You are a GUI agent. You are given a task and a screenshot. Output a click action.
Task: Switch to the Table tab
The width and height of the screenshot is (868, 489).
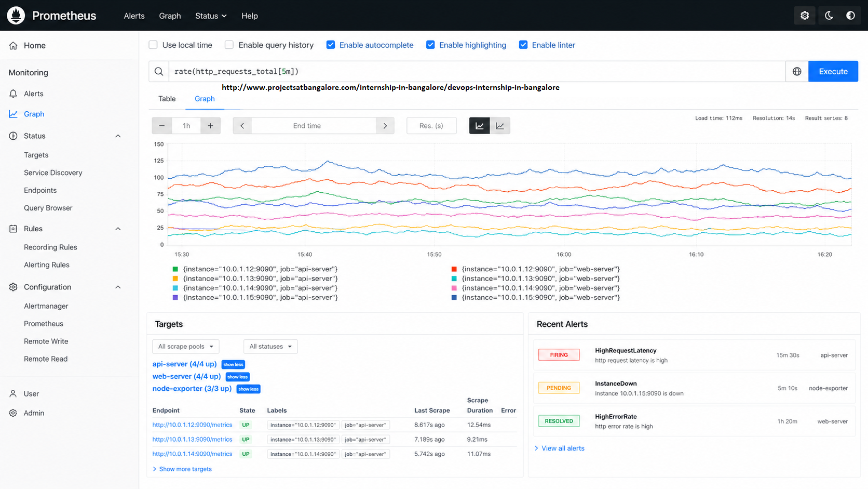click(167, 99)
